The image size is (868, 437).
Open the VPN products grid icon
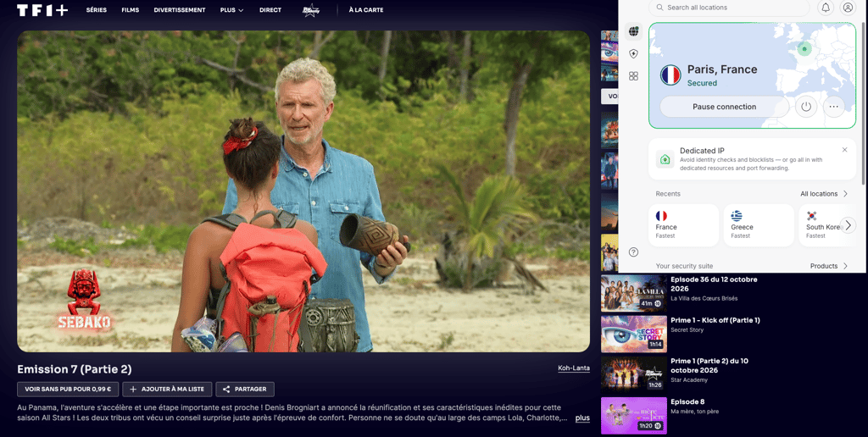(x=634, y=75)
